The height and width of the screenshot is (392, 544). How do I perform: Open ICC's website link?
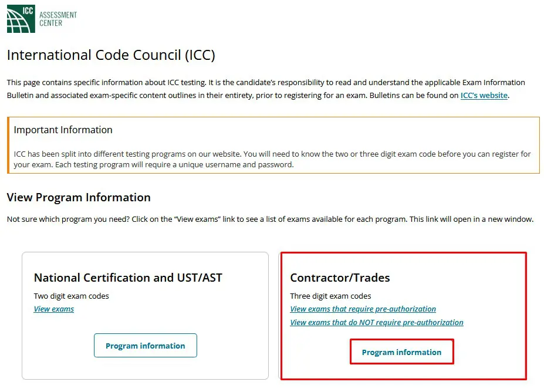(x=483, y=95)
